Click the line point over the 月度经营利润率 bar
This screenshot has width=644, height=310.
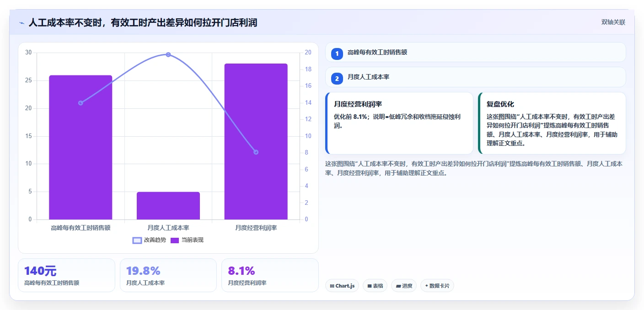(x=256, y=152)
